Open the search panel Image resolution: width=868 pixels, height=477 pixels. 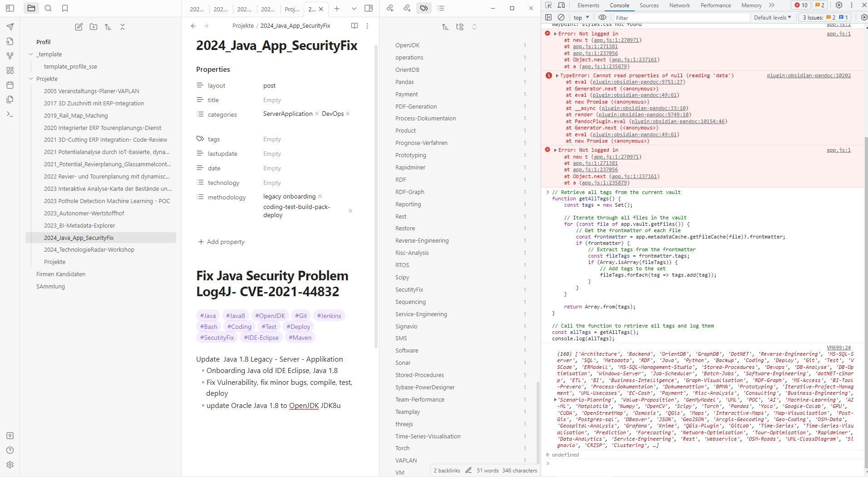click(x=48, y=8)
